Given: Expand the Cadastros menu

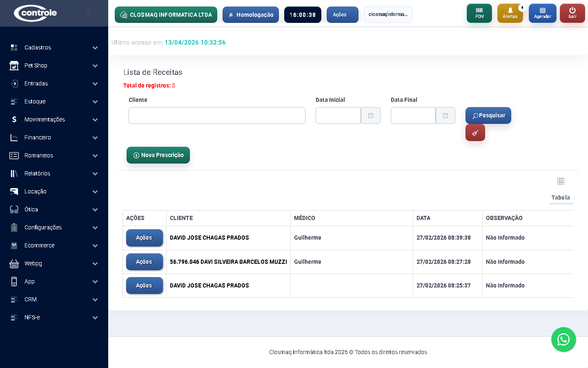Looking at the screenshot, I should point(54,47).
